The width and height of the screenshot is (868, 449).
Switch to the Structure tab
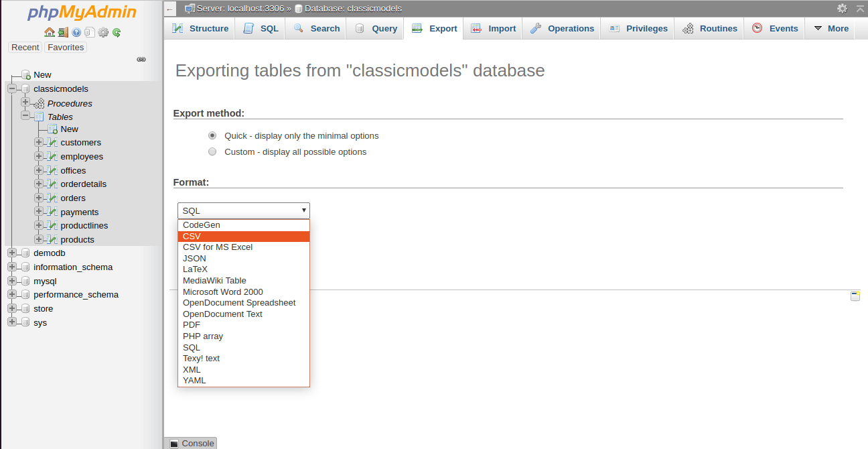tap(200, 29)
